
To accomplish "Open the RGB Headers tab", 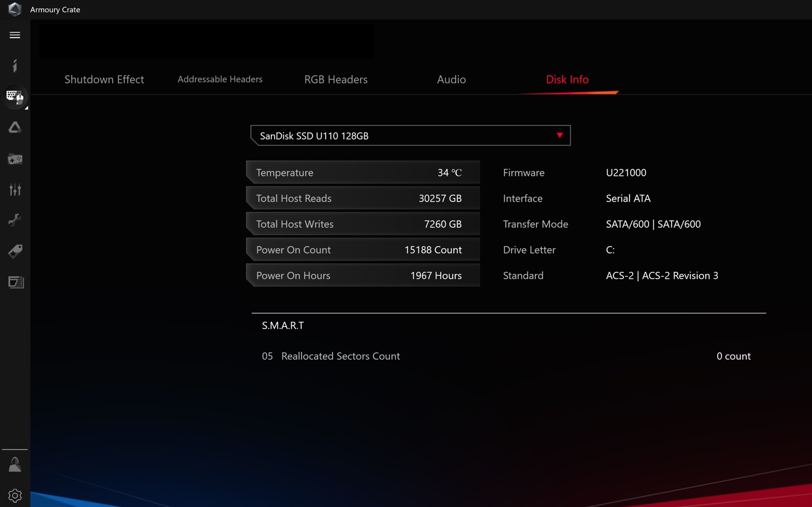I will click(336, 79).
